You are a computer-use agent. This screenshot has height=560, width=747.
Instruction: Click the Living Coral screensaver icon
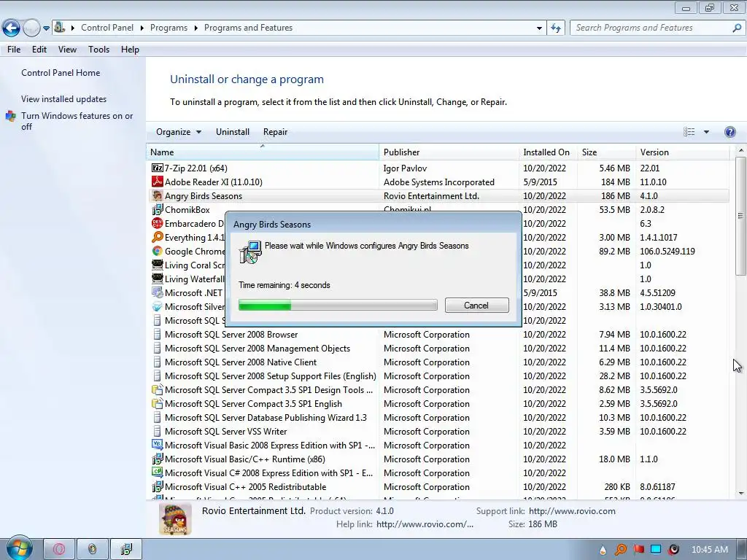coord(158,265)
